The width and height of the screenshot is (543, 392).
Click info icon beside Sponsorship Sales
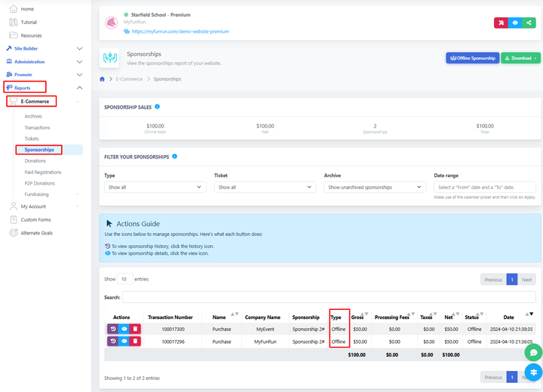coord(157,107)
